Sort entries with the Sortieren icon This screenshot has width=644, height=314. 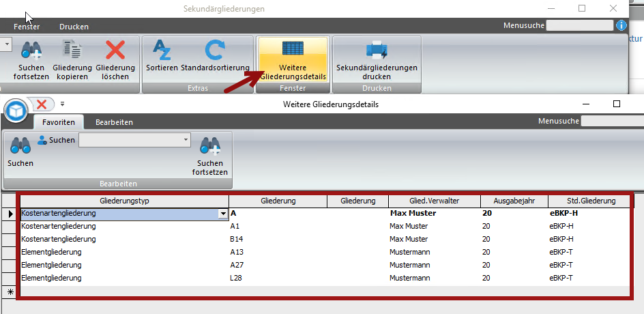pos(162,52)
